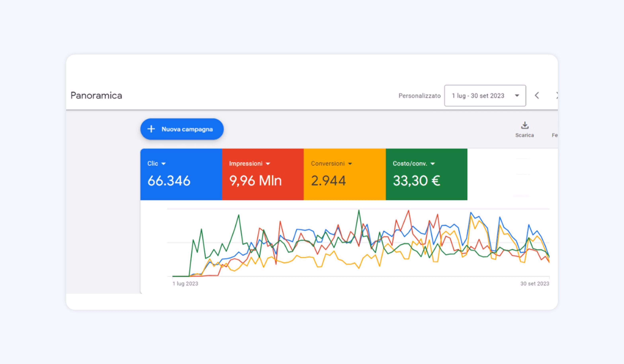Select the red Impressioni scorecard value 9,96 Mln
The height and width of the screenshot is (364, 624).
[255, 181]
